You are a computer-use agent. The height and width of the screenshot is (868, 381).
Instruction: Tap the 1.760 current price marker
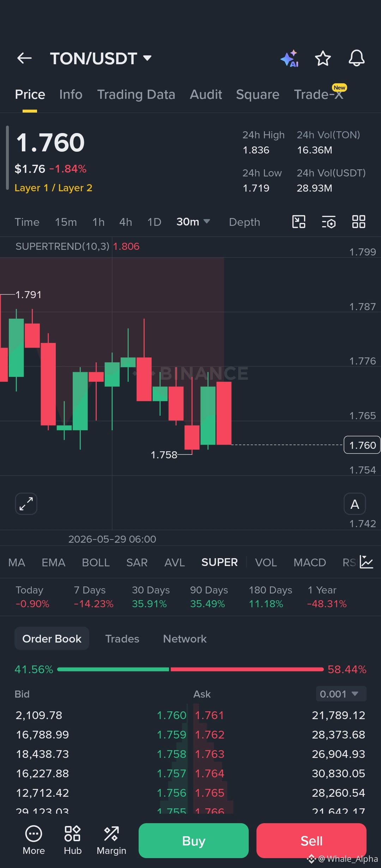pyautogui.click(x=362, y=445)
